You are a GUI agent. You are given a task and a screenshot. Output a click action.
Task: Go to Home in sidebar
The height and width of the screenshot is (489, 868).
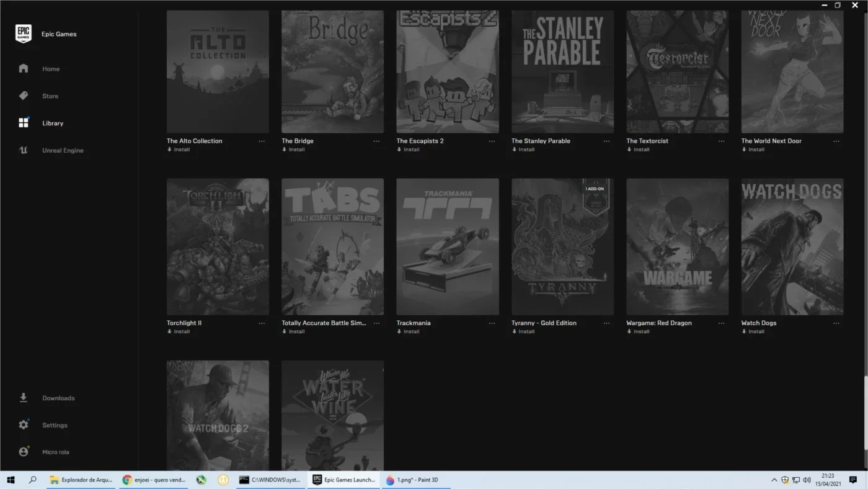(x=51, y=69)
